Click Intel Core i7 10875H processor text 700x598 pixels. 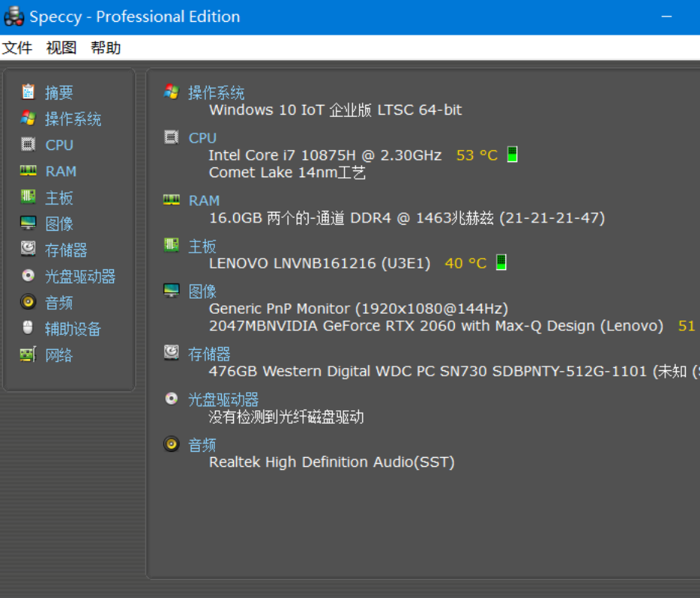(x=325, y=155)
